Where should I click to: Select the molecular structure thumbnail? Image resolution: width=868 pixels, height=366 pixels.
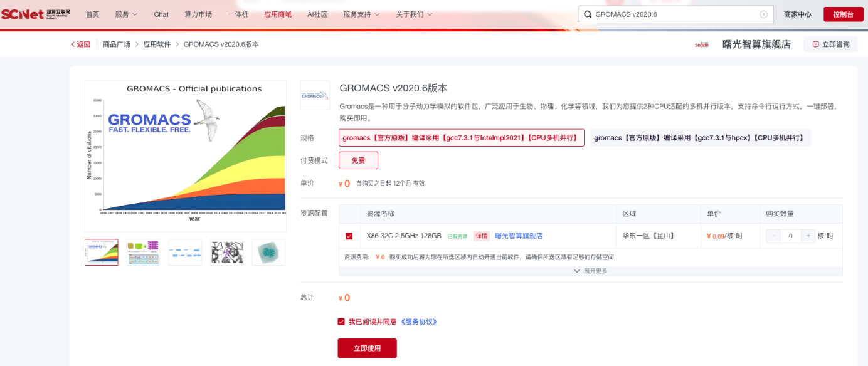[227, 252]
